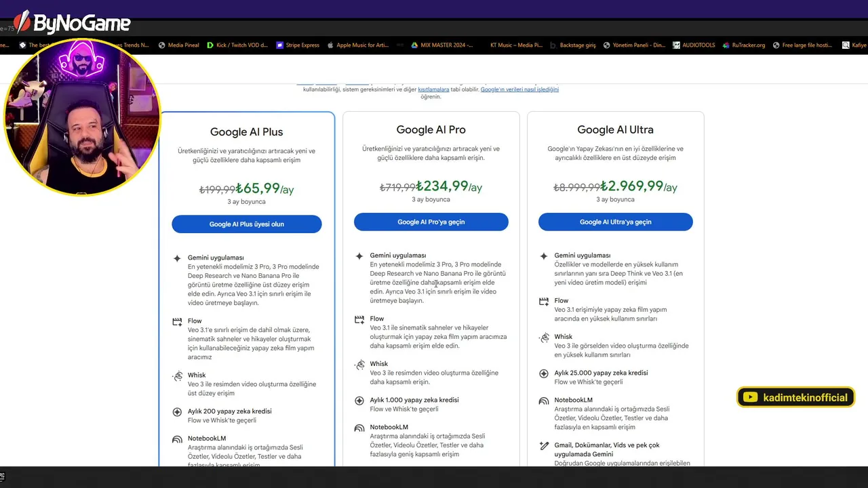Click the Google AI Ultra heading

pyautogui.click(x=616, y=129)
